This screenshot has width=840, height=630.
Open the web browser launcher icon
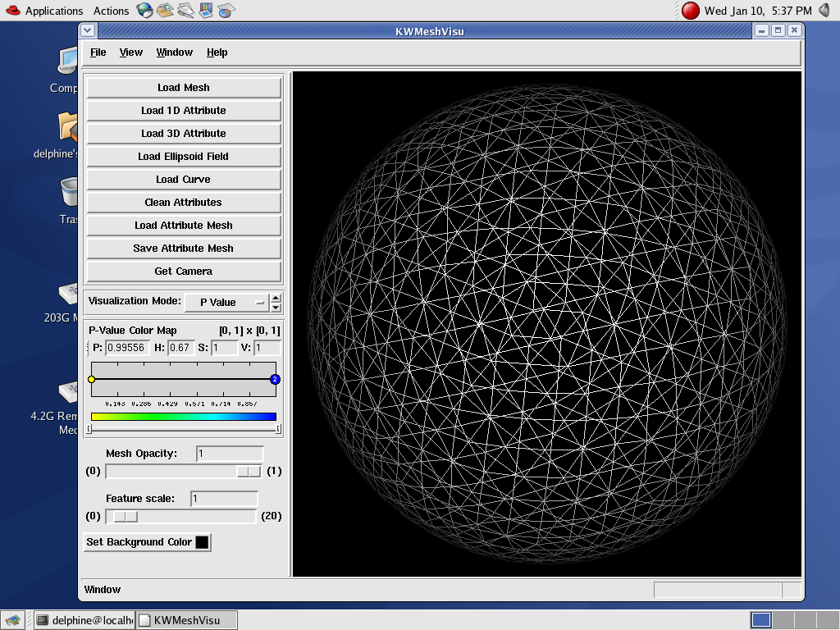pyautogui.click(x=144, y=11)
